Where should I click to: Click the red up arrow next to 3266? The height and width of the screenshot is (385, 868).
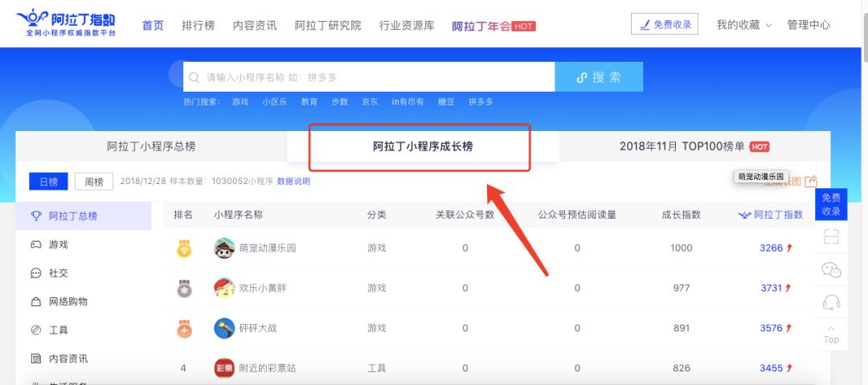point(789,248)
